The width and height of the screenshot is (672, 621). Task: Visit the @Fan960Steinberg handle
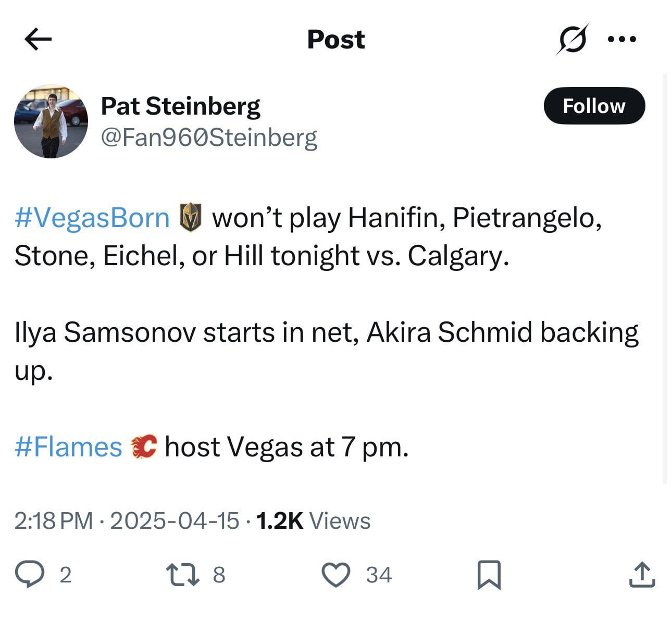tap(208, 138)
